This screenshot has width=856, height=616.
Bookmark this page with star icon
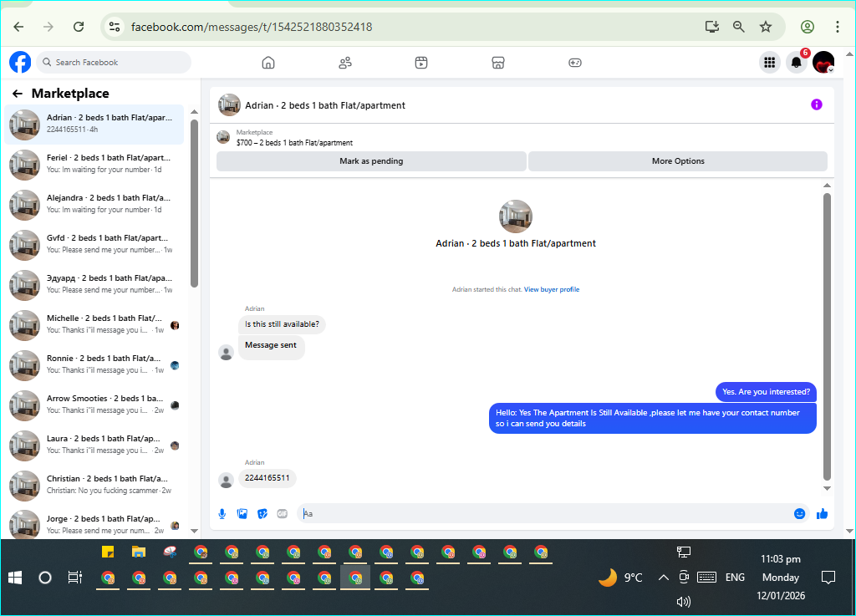766,27
